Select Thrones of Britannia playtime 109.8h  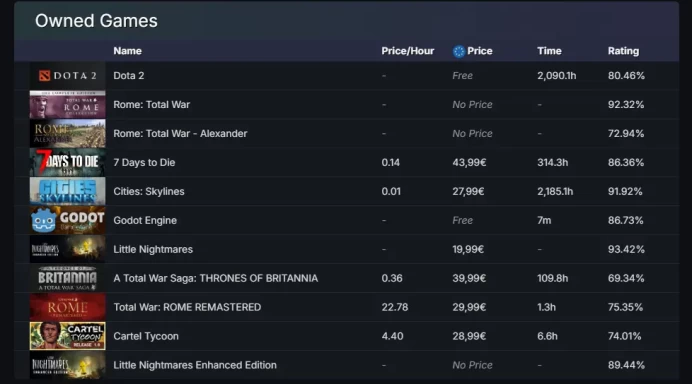[x=553, y=278]
